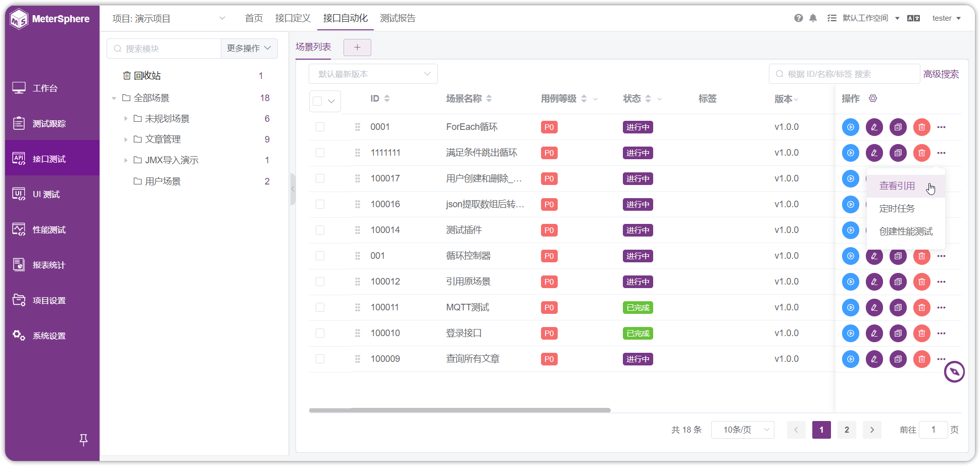
Task: Select 定时任务 from the popup menu
Action: 906,209
